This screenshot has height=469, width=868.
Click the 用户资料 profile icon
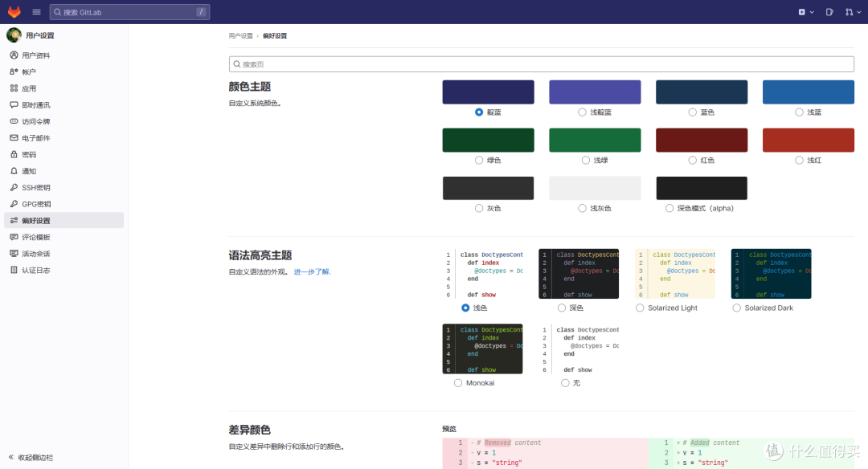14,55
